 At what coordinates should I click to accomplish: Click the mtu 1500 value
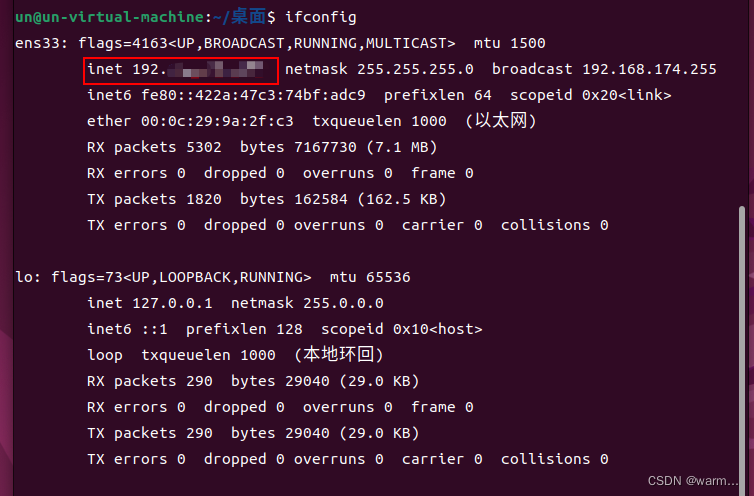(x=509, y=43)
